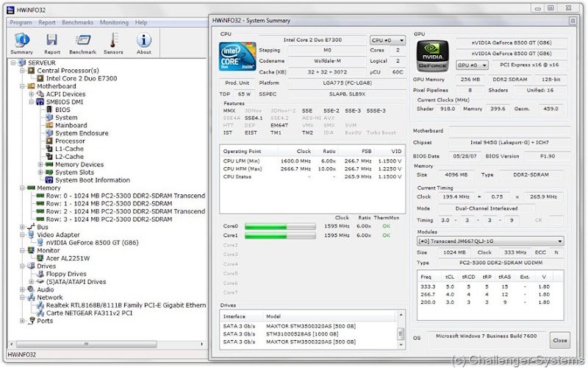Click the About info icon
588x368 pixels.
click(x=143, y=43)
